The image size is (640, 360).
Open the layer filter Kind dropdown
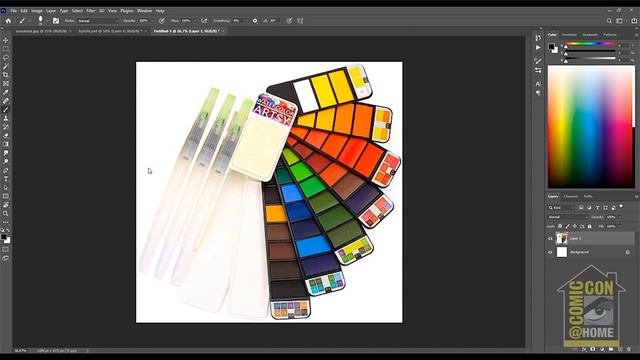point(562,208)
